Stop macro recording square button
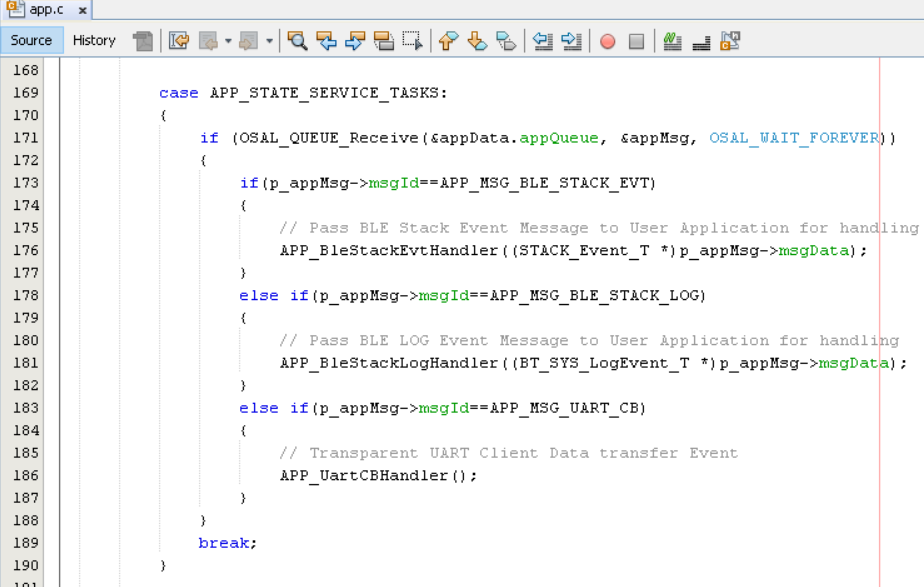The image size is (924, 587). coord(636,41)
